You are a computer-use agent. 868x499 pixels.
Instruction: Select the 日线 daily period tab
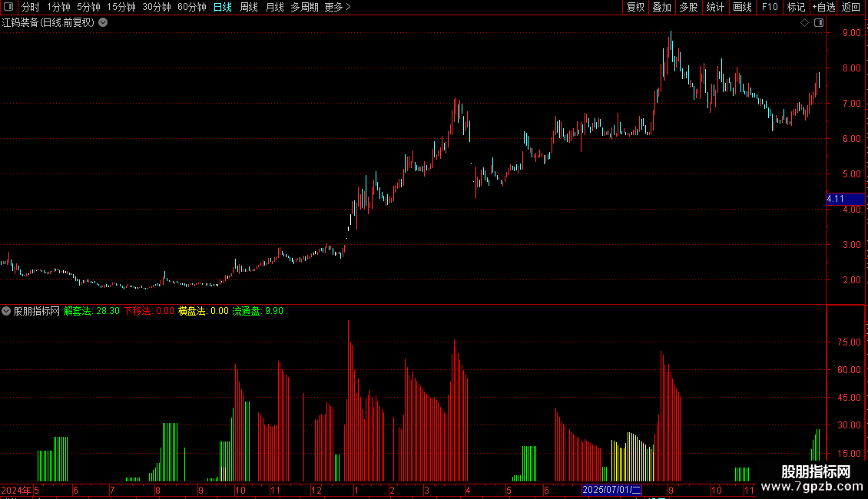click(x=223, y=7)
